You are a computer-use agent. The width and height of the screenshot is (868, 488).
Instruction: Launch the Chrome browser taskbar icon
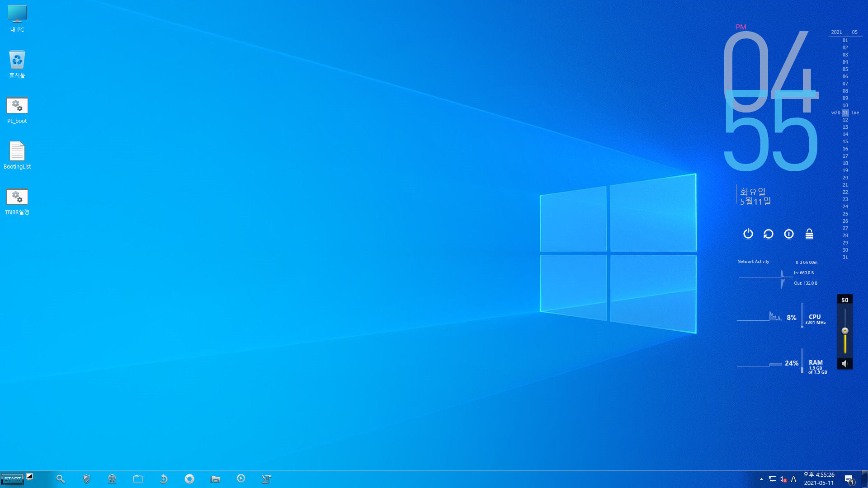coord(189,479)
